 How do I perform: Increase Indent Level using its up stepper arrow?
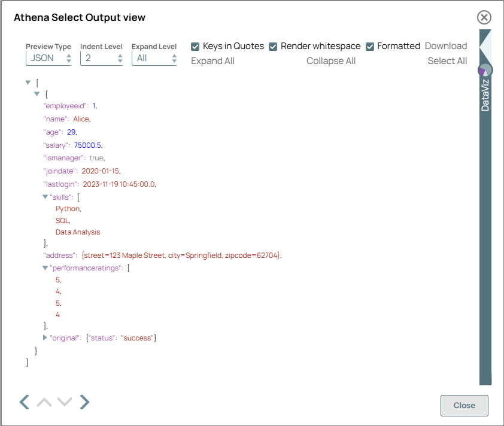click(120, 54)
